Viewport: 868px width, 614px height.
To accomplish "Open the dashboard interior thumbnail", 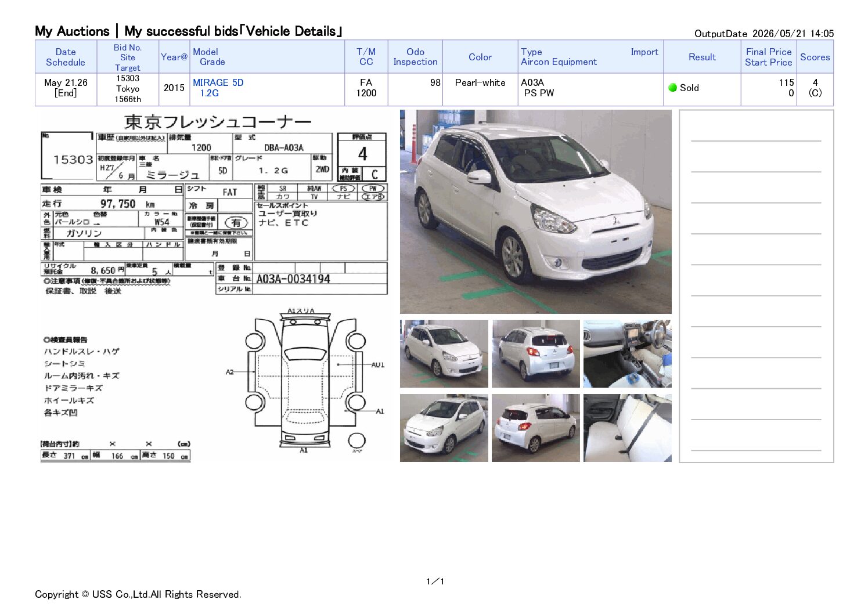I will [x=627, y=353].
